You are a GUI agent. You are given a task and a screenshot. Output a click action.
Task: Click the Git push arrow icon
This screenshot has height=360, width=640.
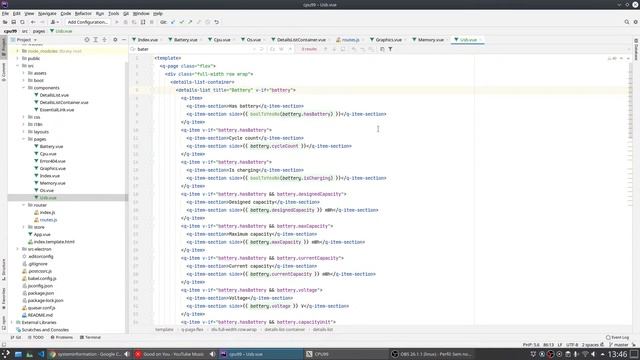(190, 22)
